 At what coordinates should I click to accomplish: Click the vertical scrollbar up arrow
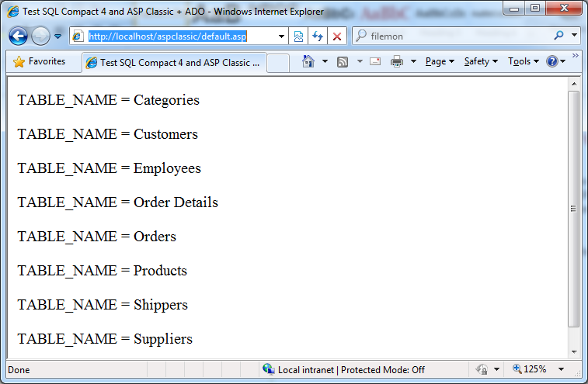(x=574, y=84)
